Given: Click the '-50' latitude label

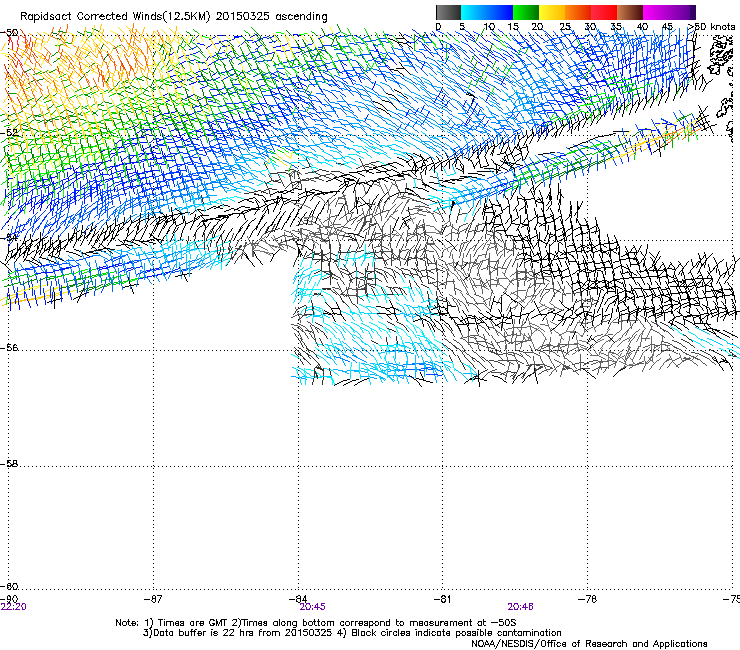Looking at the screenshot, I should (9, 33).
